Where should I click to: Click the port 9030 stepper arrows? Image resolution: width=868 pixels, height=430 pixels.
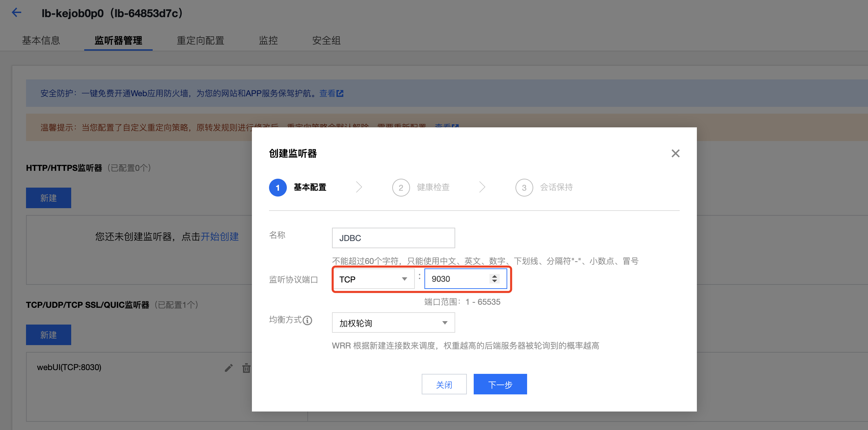click(x=494, y=279)
